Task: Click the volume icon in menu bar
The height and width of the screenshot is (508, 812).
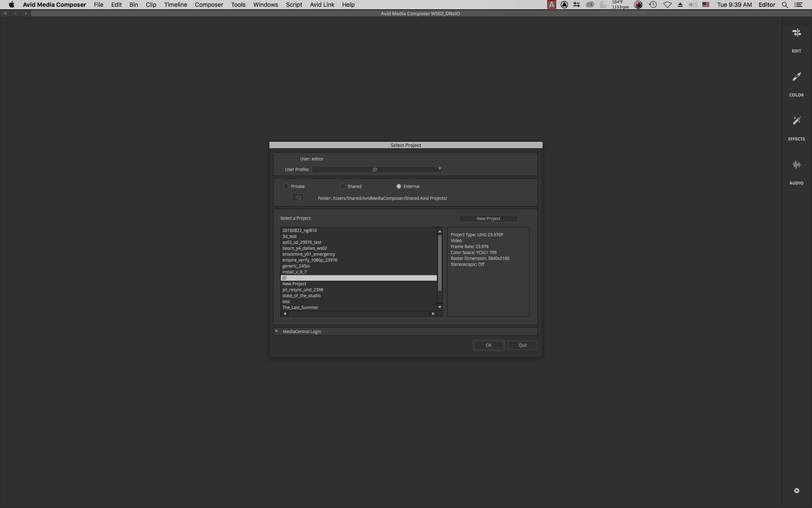Action: (x=693, y=5)
